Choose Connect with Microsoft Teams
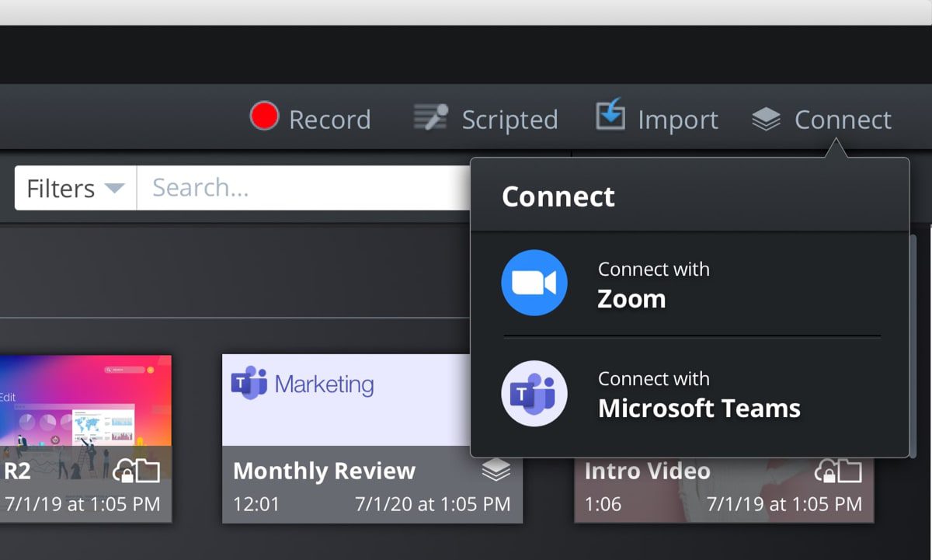Image resolution: width=932 pixels, height=560 pixels. [x=690, y=395]
